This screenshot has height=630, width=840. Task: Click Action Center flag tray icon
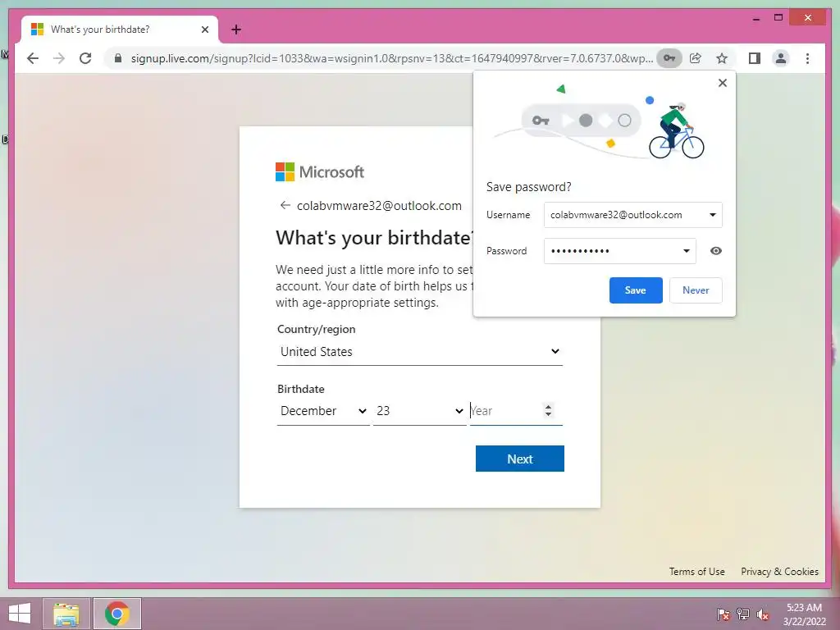pos(724,614)
